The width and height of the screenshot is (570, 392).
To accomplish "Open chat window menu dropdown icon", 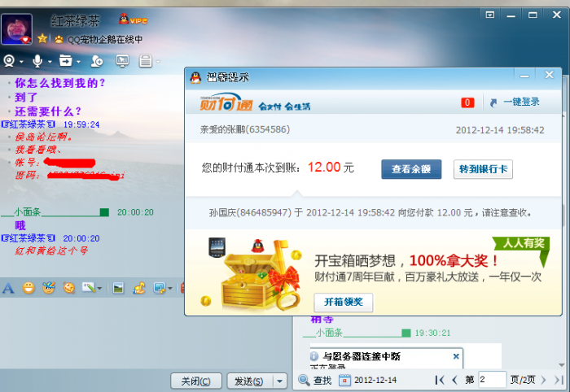I will coord(490,15).
